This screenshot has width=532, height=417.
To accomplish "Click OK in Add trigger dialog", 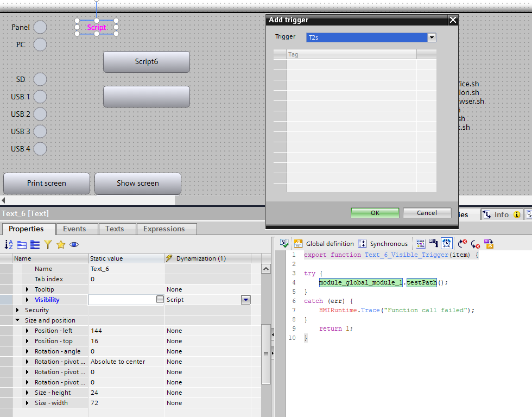I will (375, 213).
